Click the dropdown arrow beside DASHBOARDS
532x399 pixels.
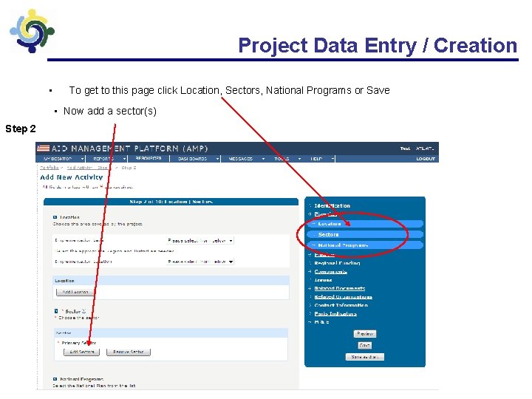[x=217, y=159]
